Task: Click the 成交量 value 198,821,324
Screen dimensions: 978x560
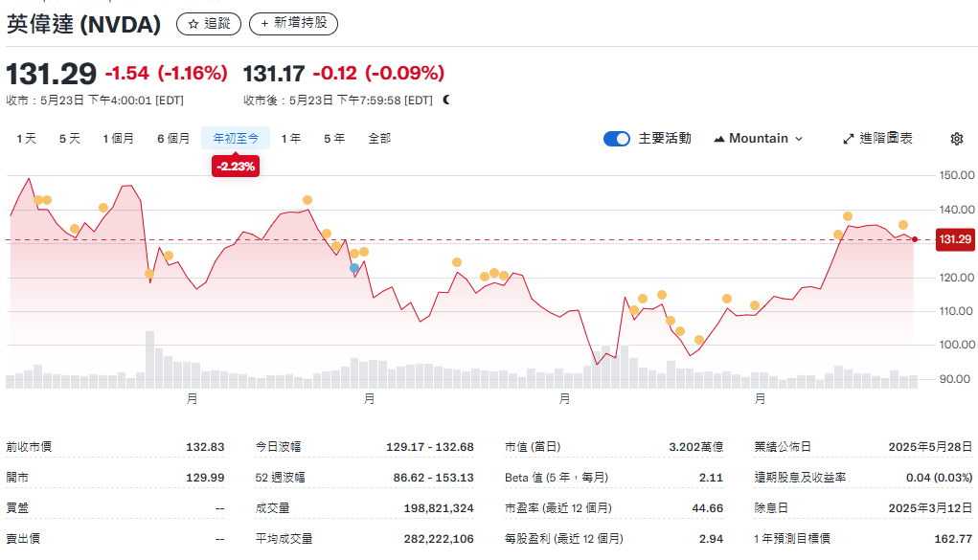Action: tap(439, 508)
